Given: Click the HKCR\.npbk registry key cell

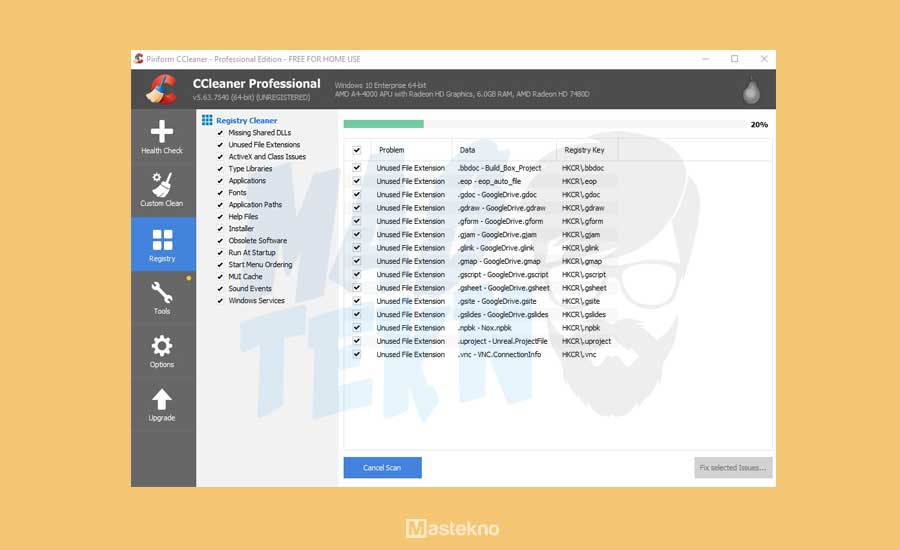Looking at the screenshot, I should [x=581, y=328].
